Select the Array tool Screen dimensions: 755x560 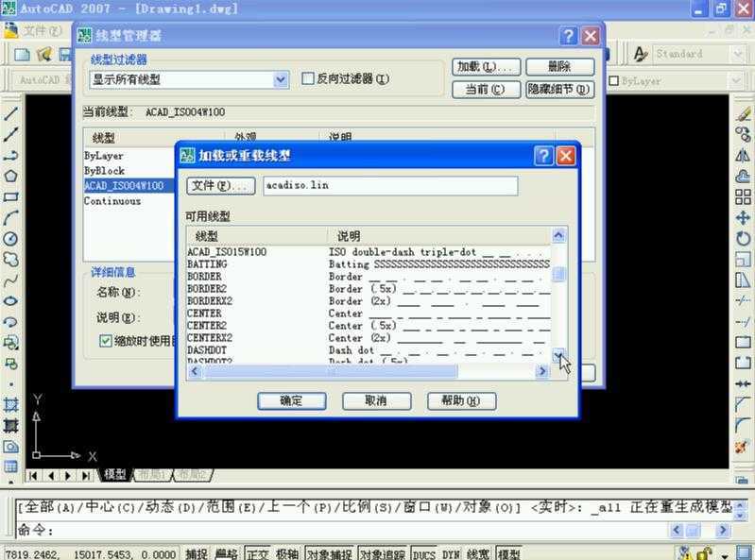(743, 196)
